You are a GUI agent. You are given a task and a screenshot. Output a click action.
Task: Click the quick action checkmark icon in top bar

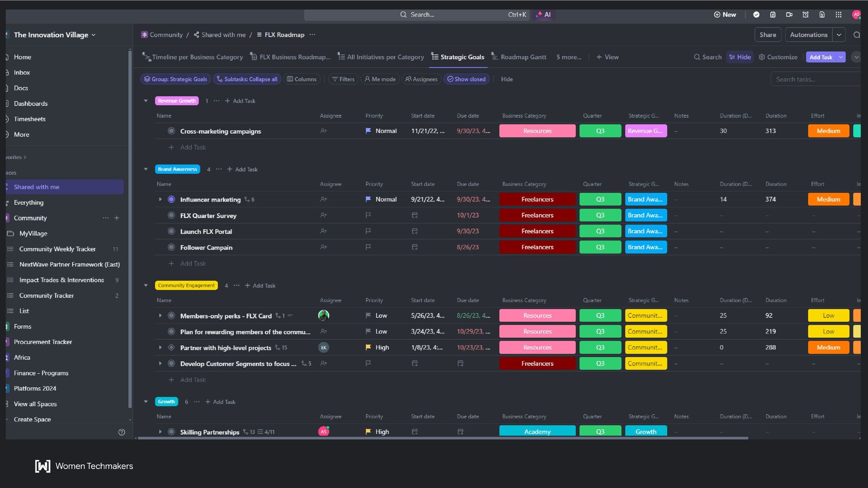(x=756, y=14)
